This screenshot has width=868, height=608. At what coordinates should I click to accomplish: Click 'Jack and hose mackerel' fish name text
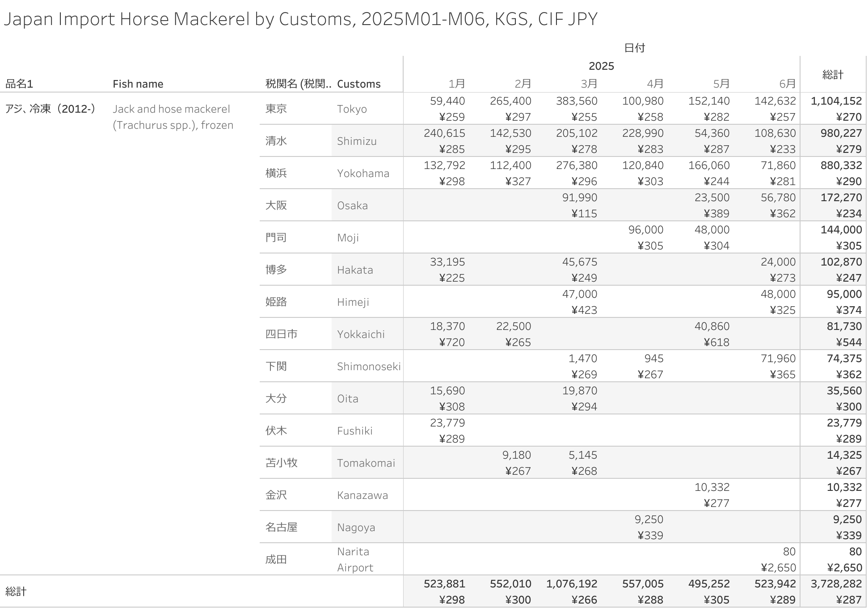[171, 109]
